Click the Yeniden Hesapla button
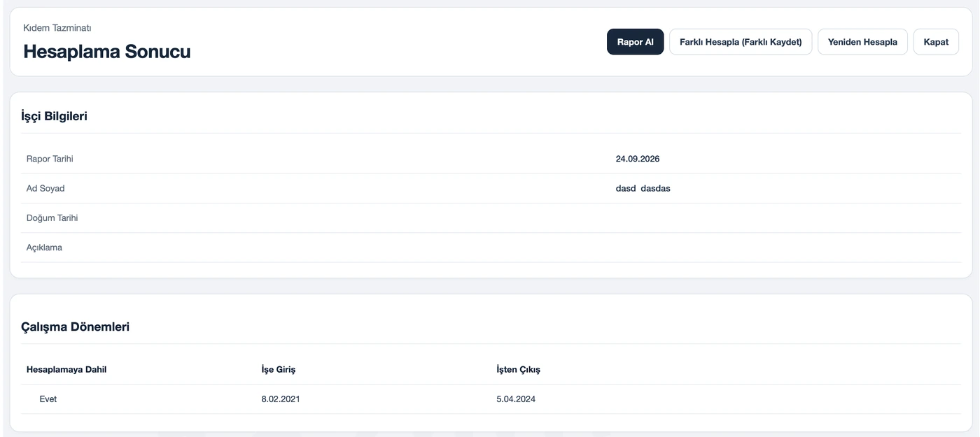 [862, 42]
